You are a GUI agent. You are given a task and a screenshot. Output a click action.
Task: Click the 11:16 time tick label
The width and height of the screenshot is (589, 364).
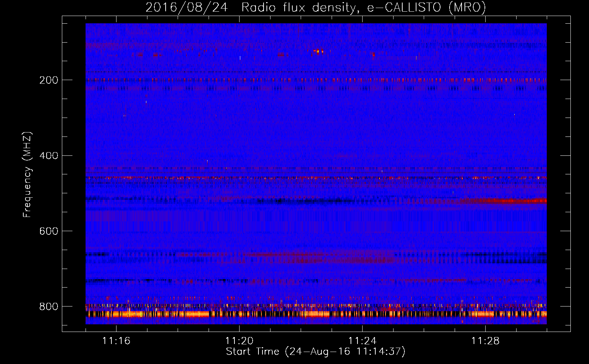(x=116, y=341)
